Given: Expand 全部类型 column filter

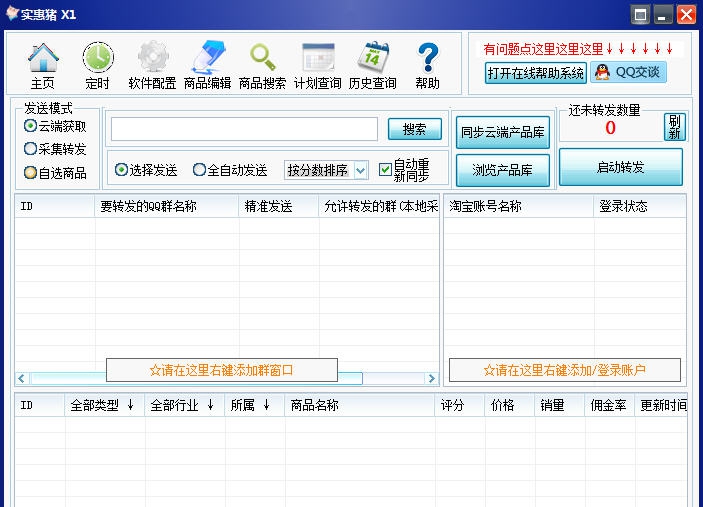Looking at the screenshot, I should (x=130, y=405).
